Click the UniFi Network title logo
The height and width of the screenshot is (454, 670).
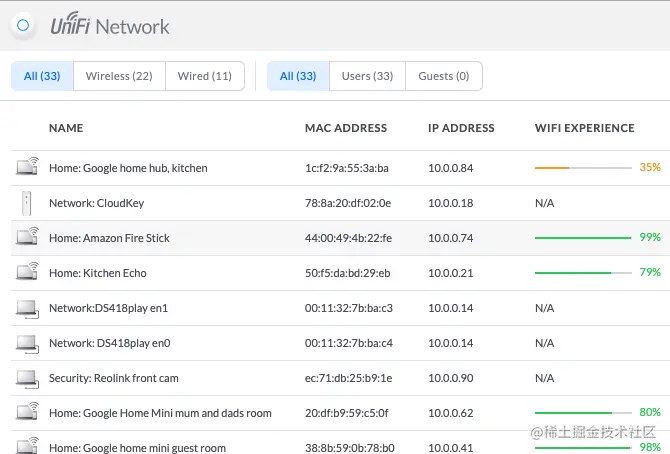(x=110, y=24)
